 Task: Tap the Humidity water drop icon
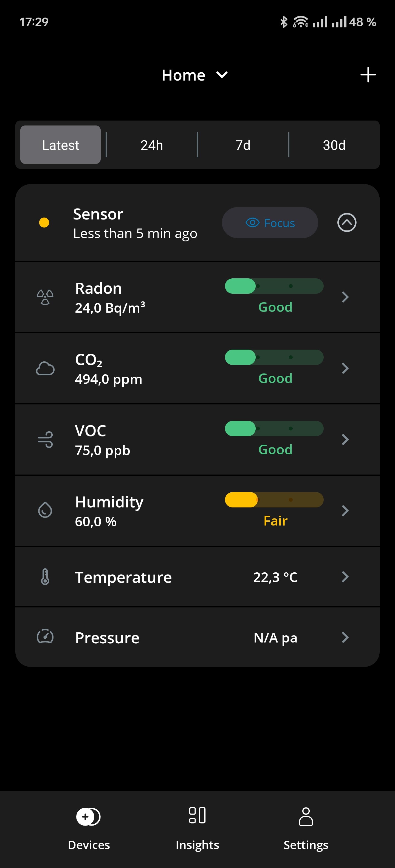point(45,510)
